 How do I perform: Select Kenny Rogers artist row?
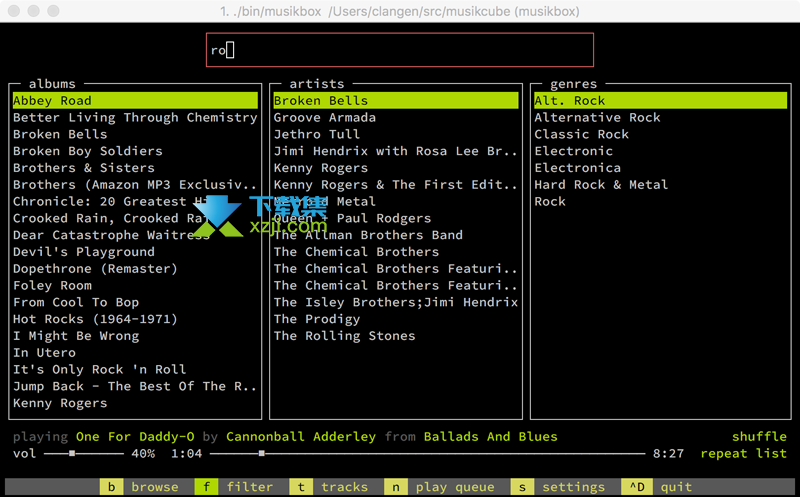[x=396, y=168]
